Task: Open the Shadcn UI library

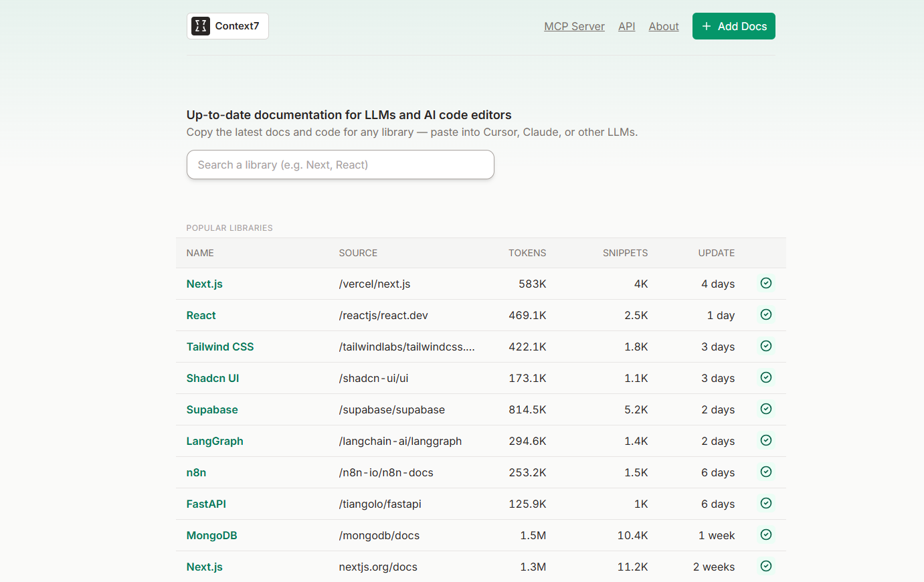Action: pyautogui.click(x=212, y=378)
